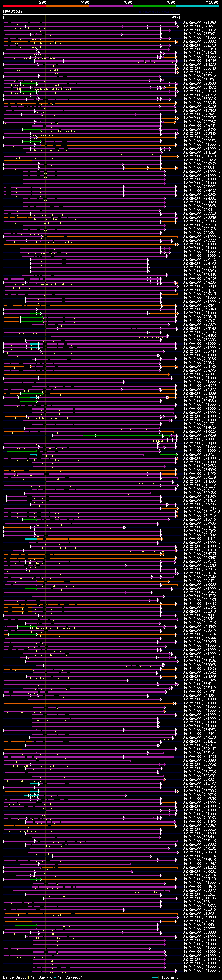The width and height of the screenshot is (222, 980).
Task: Select the UniRef100_C1N2H9 label
Action: coord(199,61)
